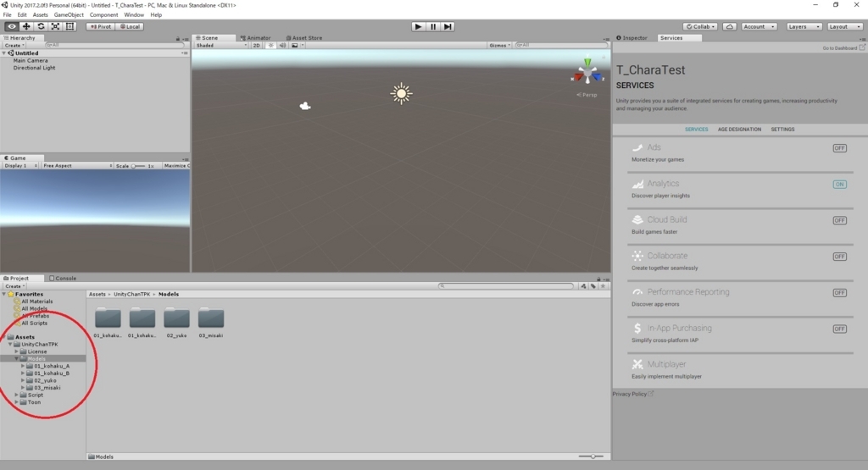Lock the Hierarchy panel
868x470 pixels.
178,39
